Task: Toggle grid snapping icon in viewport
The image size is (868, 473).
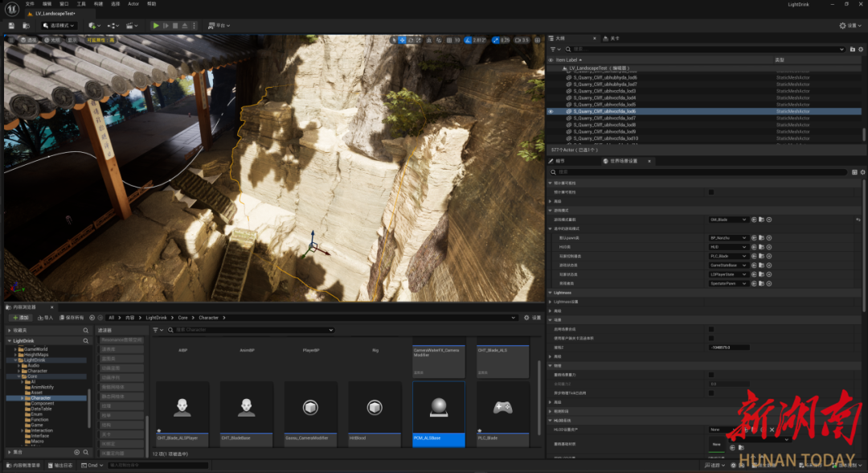Action: point(449,40)
